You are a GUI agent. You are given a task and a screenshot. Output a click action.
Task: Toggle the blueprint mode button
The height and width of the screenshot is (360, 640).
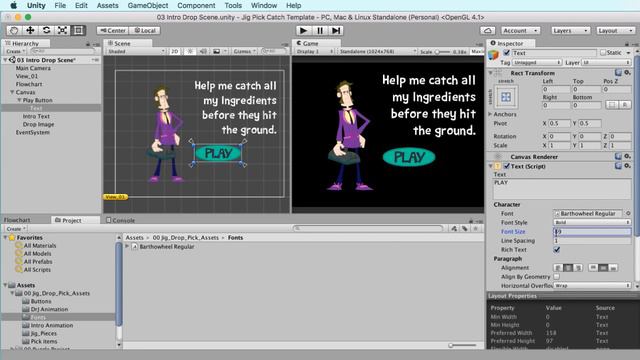[x=612, y=105]
